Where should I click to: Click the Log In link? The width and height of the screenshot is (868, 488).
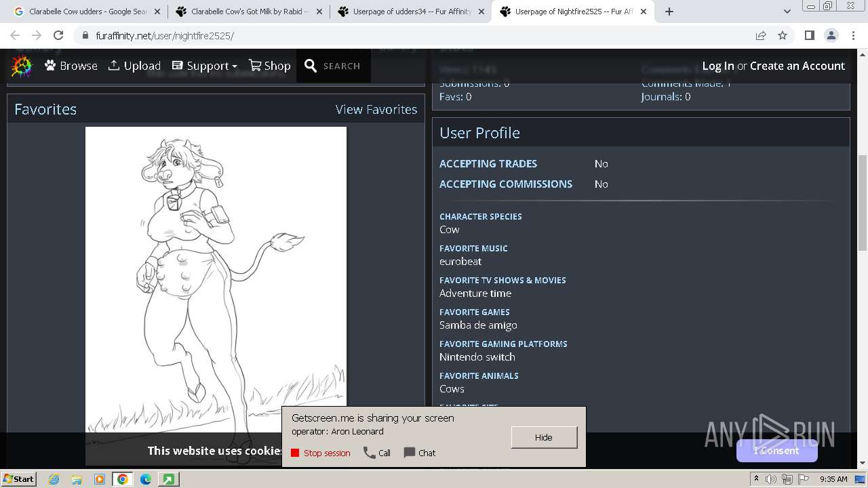coord(718,66)
